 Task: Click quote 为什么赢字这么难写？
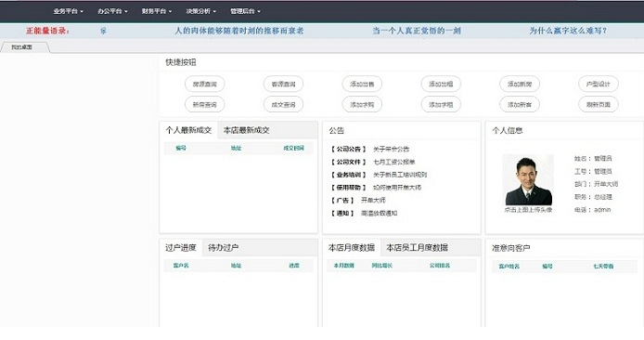[568, 31]
